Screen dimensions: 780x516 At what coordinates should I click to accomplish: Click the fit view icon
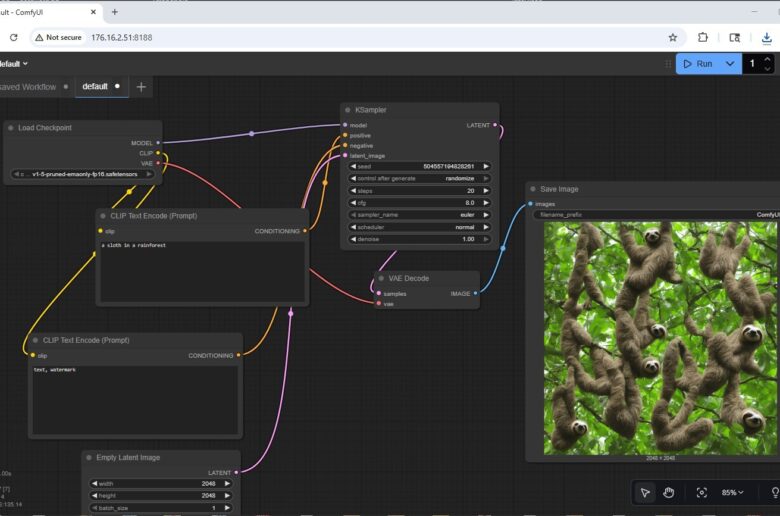click(701, 492)
